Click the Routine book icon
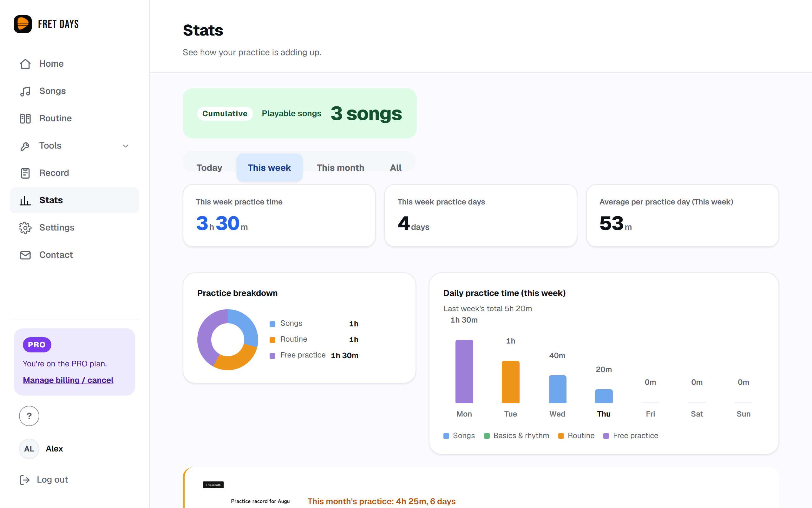The height and width of the screenshot is (508, 812). pos(25,118)
